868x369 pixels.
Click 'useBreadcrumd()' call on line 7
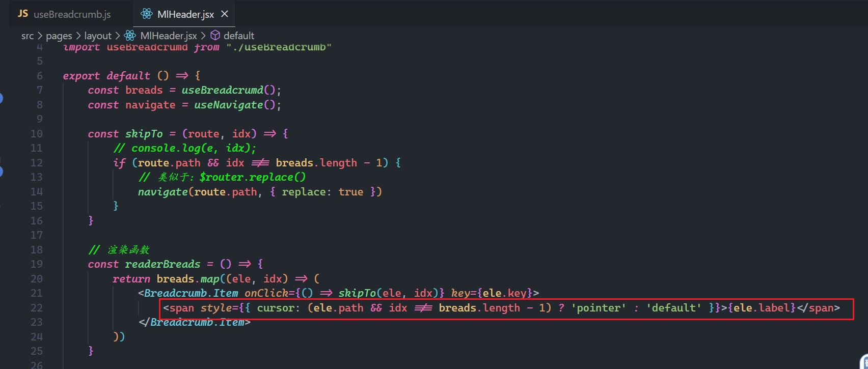click(x=228, y=90)
